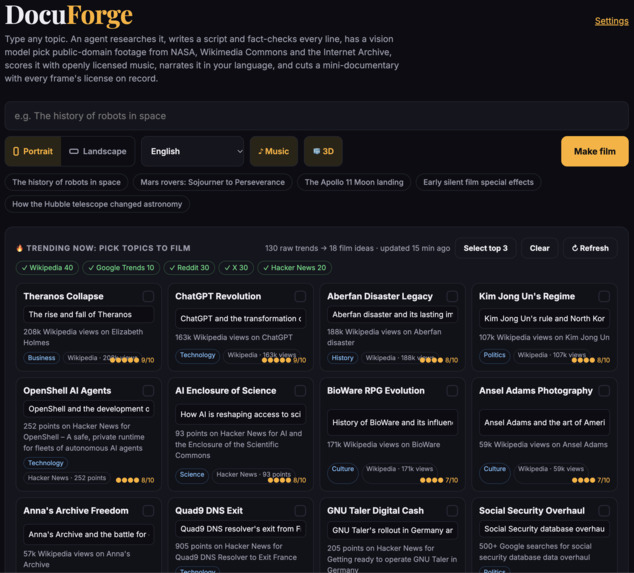Click the 'Trending now: pick topics to film' heading
The image size is (634, 573).
point(104,248)
